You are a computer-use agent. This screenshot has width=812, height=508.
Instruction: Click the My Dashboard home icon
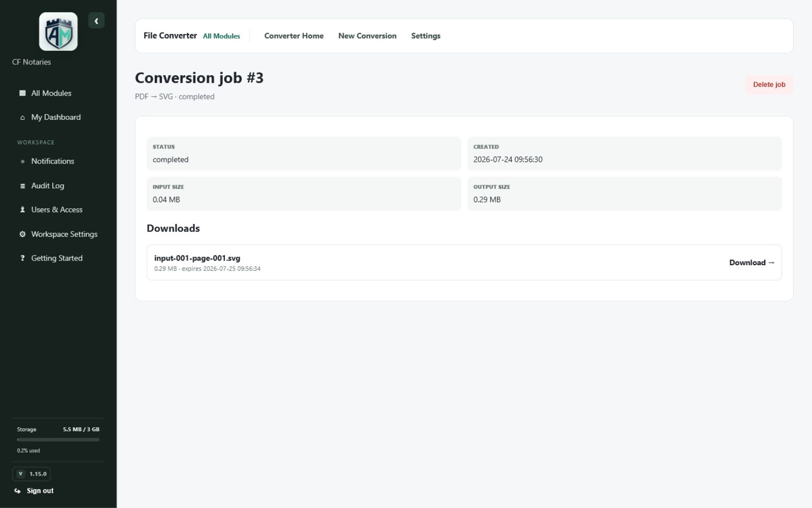point(22,117)
